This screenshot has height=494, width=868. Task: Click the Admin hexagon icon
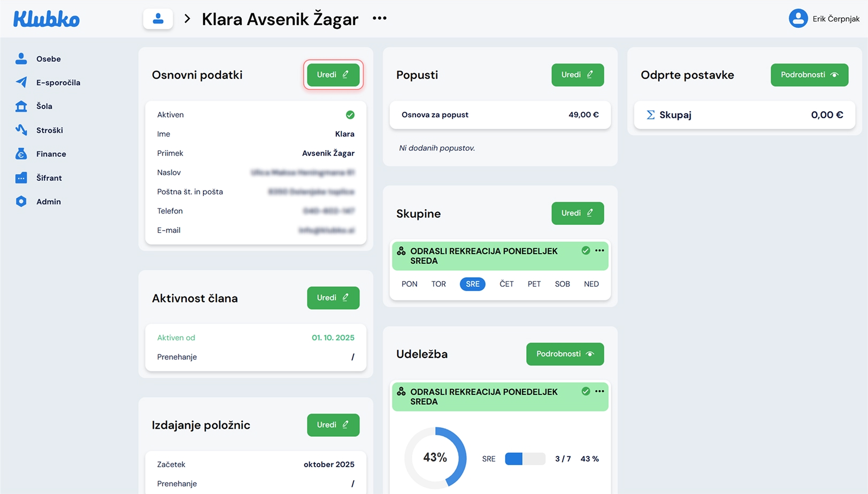21,202
